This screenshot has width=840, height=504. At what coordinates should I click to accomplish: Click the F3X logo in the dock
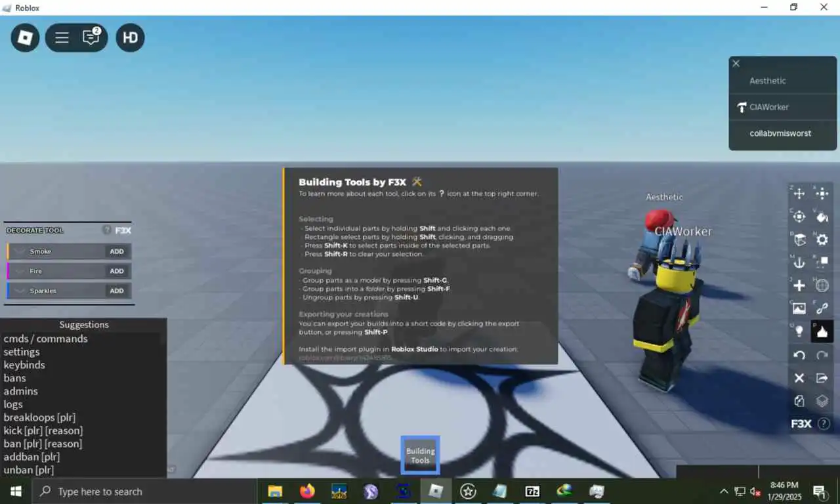801,424
